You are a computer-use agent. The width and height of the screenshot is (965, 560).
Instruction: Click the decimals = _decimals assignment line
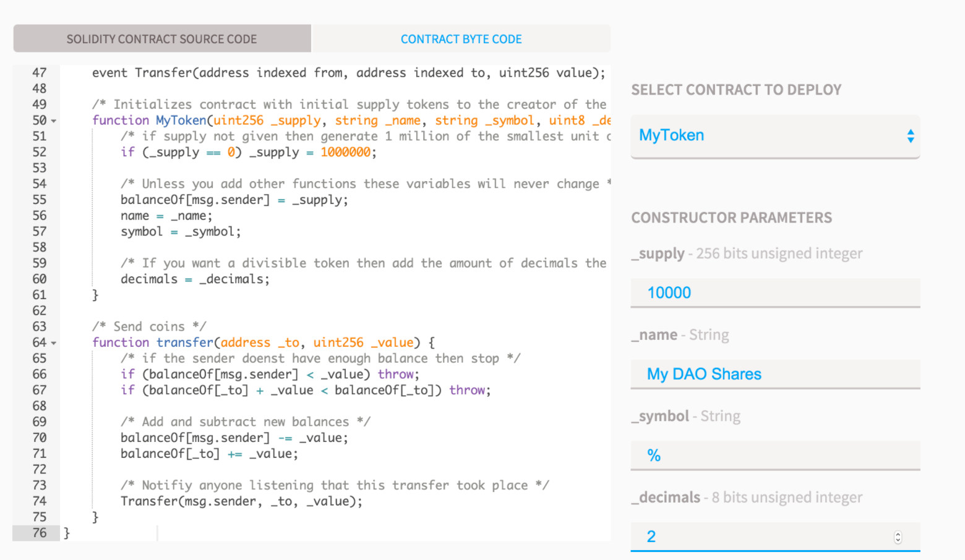pyautogui.click(x=195, y=279)
